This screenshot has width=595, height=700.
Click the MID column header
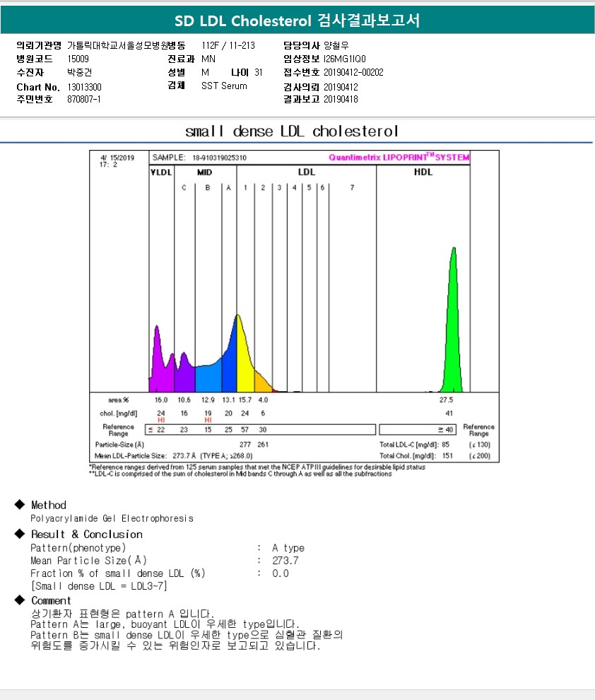click(205, 173)
